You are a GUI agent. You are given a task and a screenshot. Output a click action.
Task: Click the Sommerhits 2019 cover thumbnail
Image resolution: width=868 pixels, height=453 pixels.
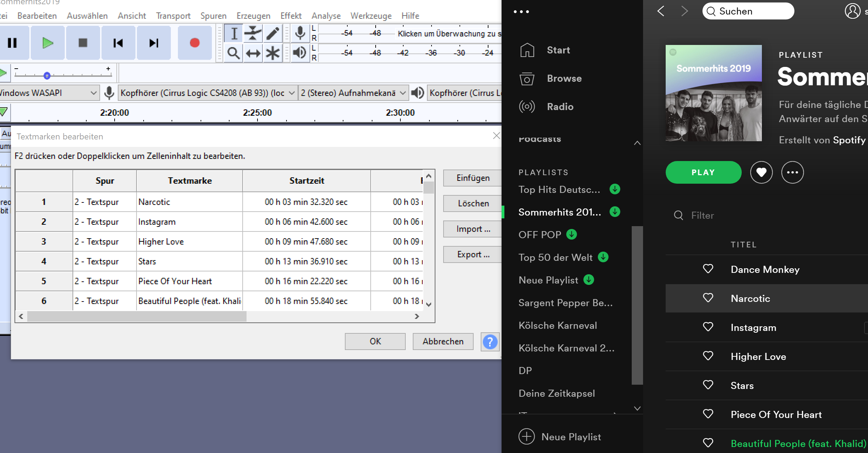pos(713,93)
